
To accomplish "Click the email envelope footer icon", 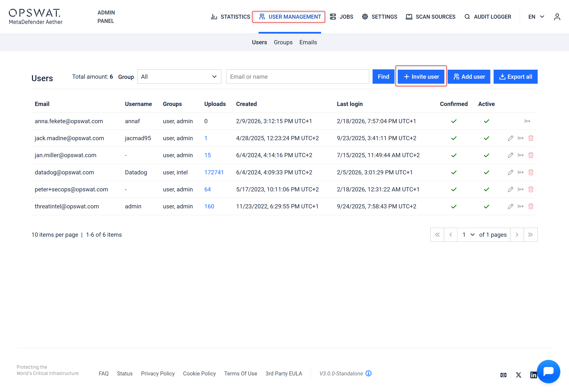I will [x=503, y=375].
